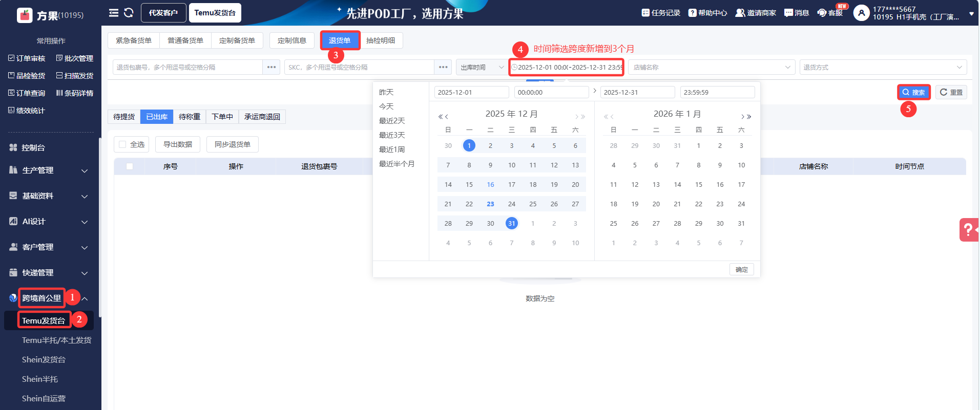
Task: Click the 同步退货单 button
Action: coord(233,144)
